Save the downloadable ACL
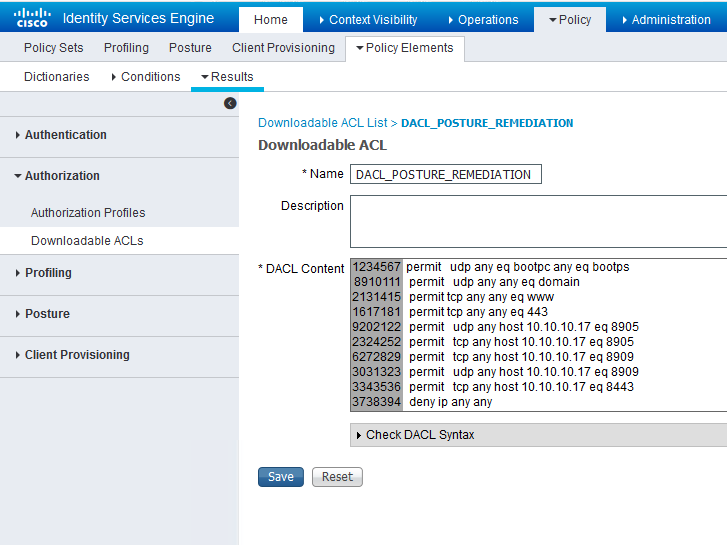Screen dimensions: 727x545 pos(281,477)
